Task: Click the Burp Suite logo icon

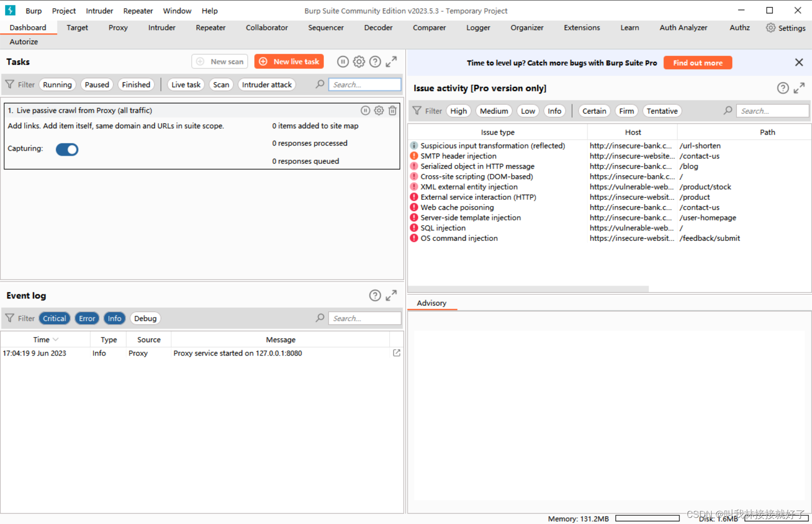Action: pos(10,10)
